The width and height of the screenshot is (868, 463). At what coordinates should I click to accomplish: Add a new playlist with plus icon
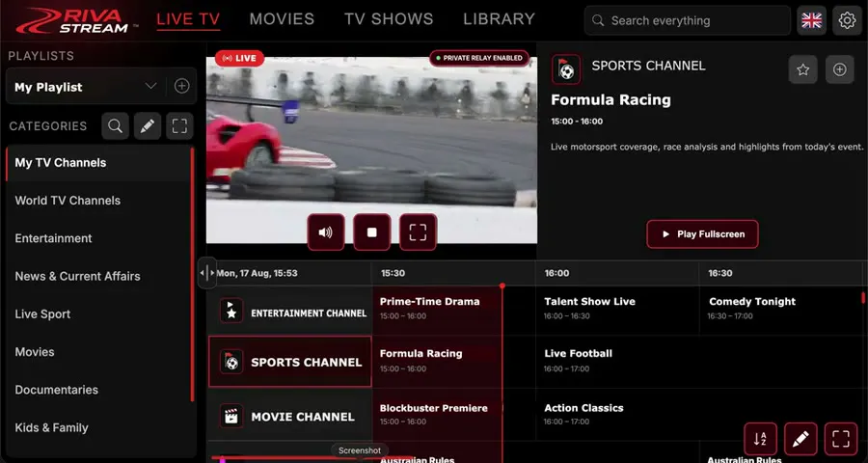[x=181, y=87]
